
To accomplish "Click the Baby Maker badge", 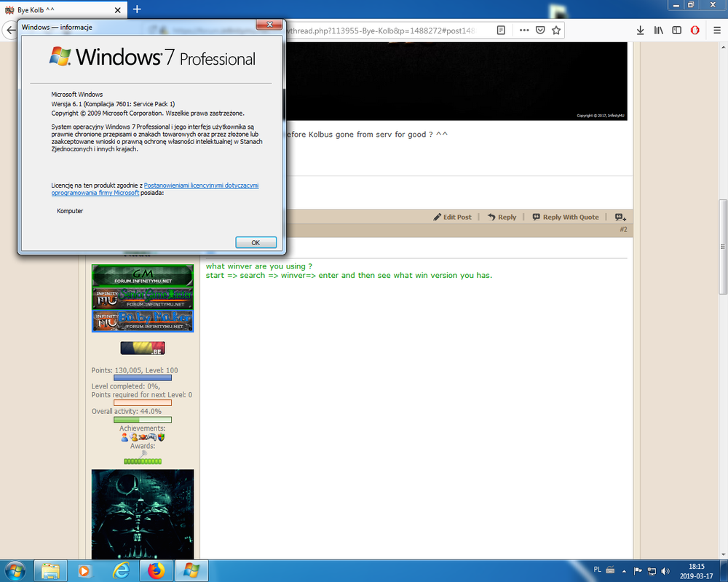I will coord(143,321).
